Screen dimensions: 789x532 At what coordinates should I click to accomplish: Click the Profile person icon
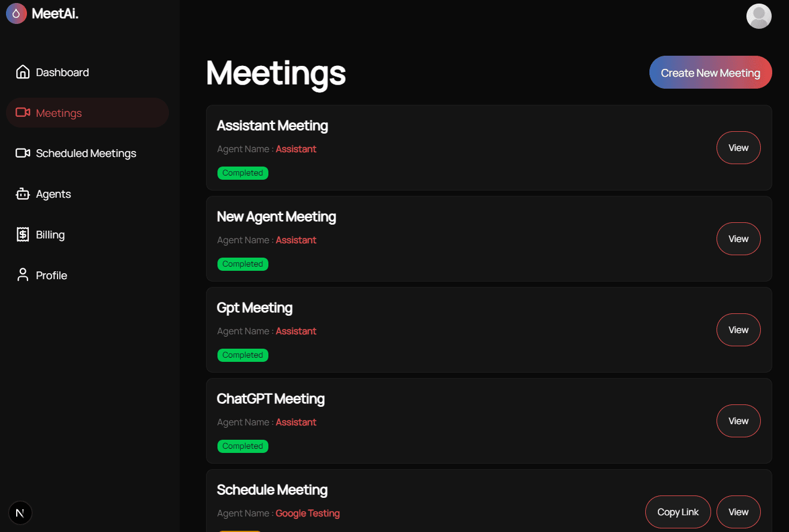[x=23, y=276]
